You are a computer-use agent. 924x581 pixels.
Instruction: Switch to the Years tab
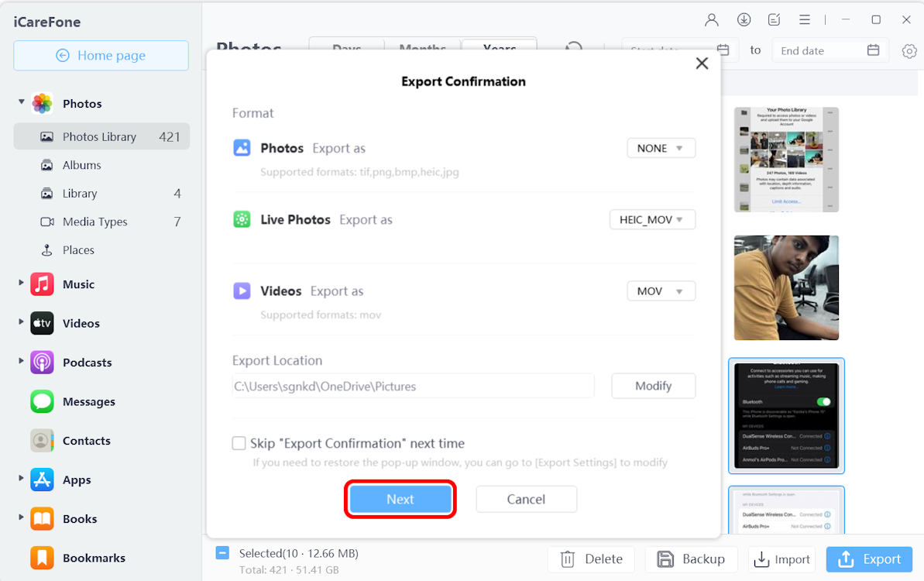pyautogui.click(x=499, y=49)
